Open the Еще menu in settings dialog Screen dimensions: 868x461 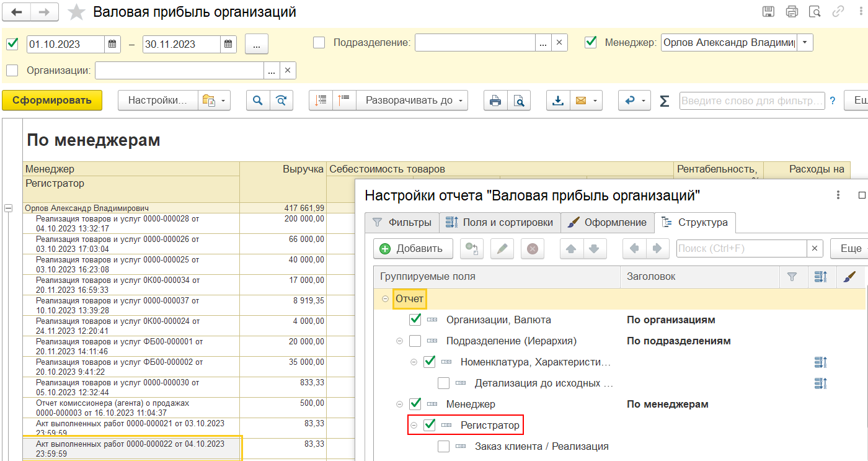tap(849, 249)
